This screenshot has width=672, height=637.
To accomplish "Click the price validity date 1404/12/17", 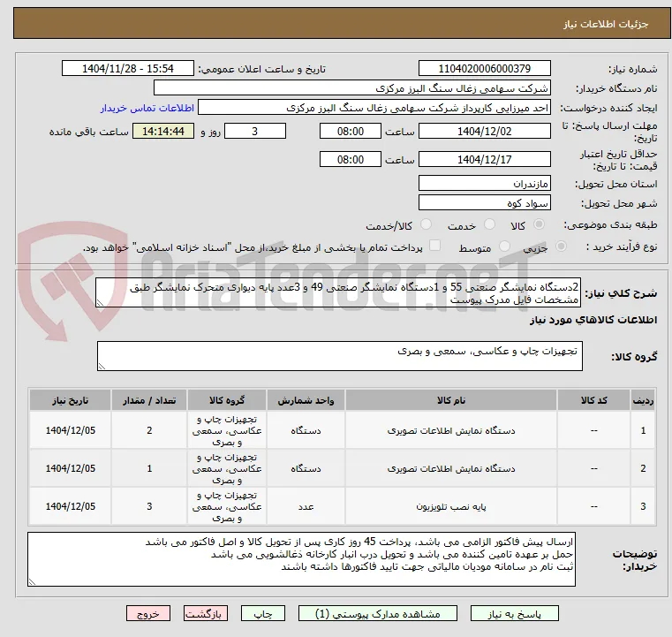I will [x=484, y=159].
